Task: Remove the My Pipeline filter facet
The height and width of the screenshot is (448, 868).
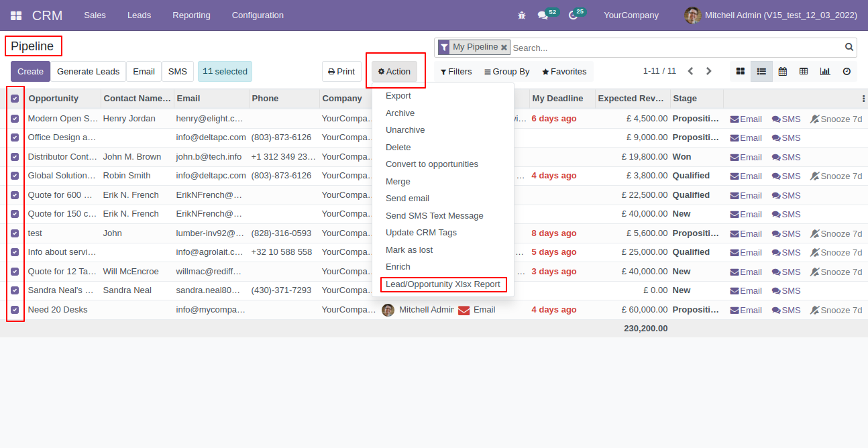Action: pos(504,48)
